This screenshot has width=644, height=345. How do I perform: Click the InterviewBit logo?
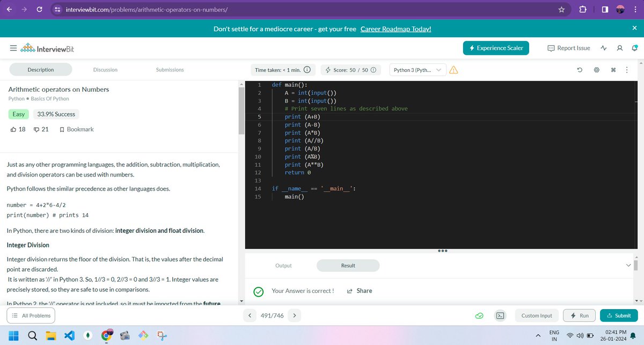47,49
